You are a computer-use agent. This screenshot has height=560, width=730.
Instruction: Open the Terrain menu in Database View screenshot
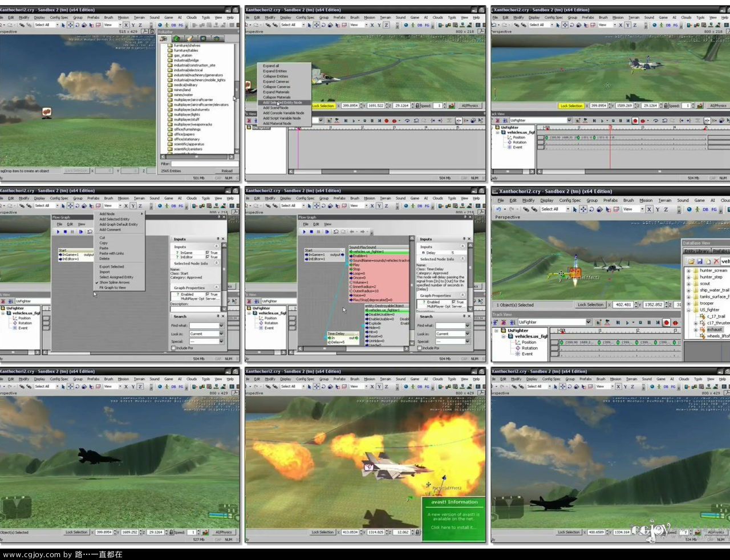click(665, 200)
